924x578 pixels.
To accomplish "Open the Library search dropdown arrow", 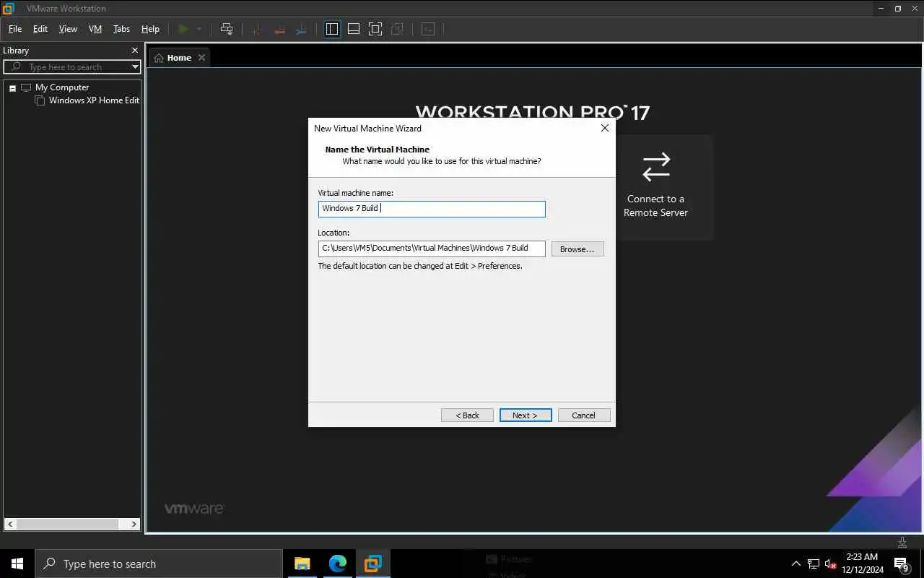I will [x=135, y=66].
